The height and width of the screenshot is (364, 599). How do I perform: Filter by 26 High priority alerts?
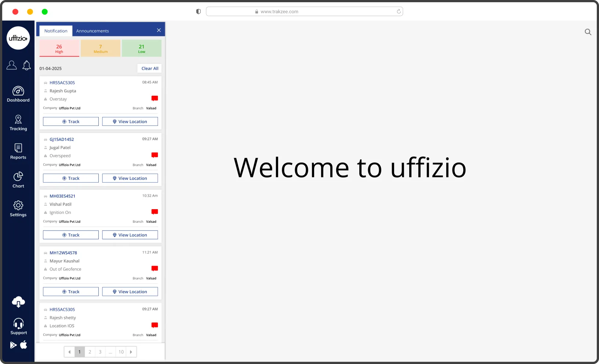(59, 48)
